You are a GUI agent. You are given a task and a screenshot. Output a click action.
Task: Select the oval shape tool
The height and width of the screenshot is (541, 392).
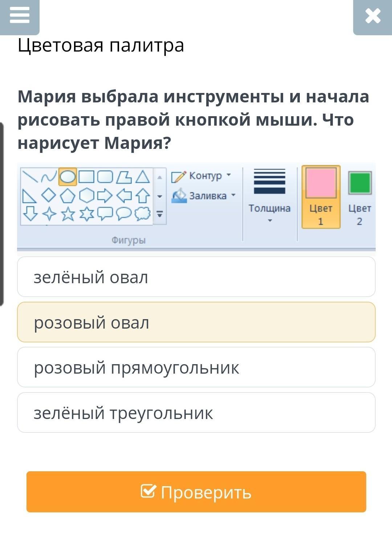(68, 177)
